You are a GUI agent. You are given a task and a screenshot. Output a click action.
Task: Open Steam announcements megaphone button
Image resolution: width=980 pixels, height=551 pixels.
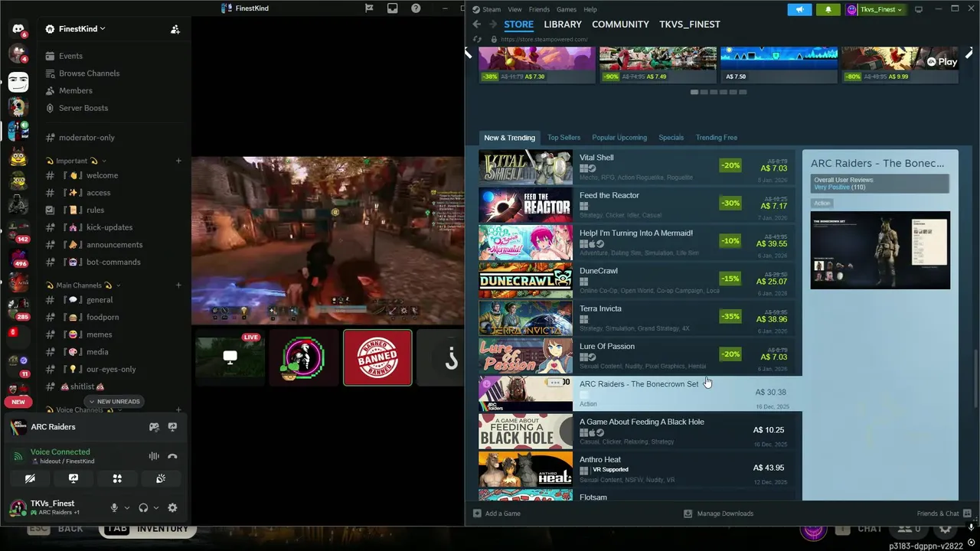pos(799,9)
